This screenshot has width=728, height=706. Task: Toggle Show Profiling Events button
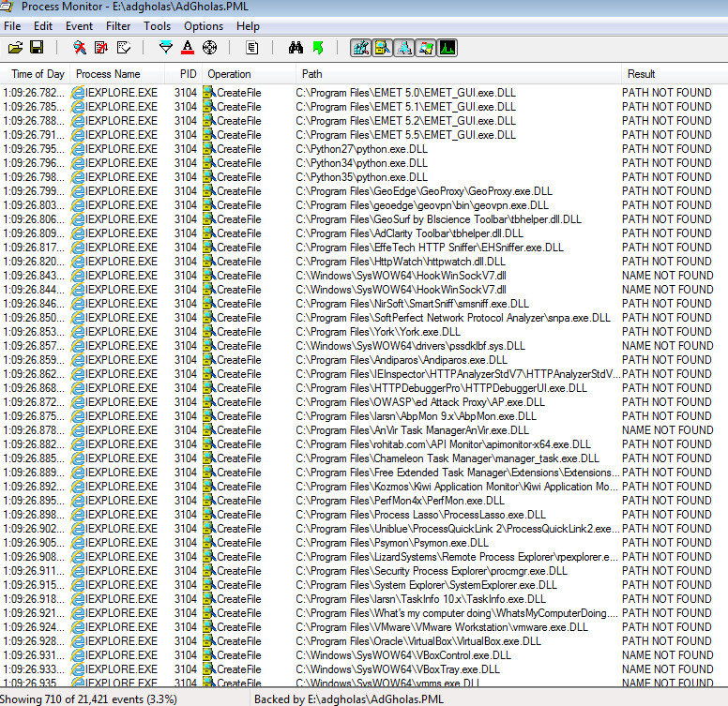pos(447,47)
